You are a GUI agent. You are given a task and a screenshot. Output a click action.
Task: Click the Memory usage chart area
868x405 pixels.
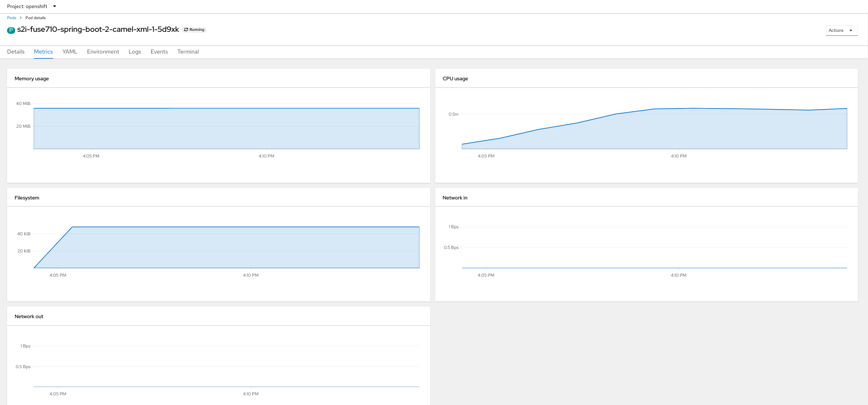226,129
